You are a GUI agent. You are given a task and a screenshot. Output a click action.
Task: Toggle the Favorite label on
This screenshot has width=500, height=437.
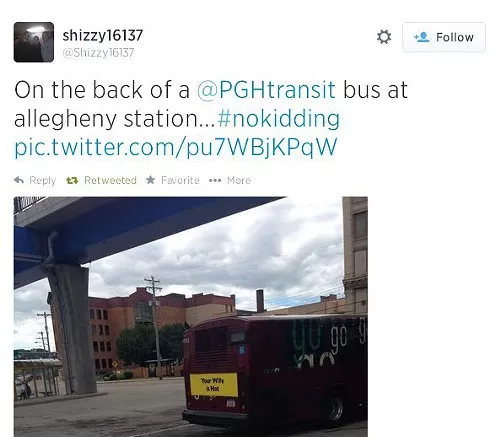click(x=180, y=180)
